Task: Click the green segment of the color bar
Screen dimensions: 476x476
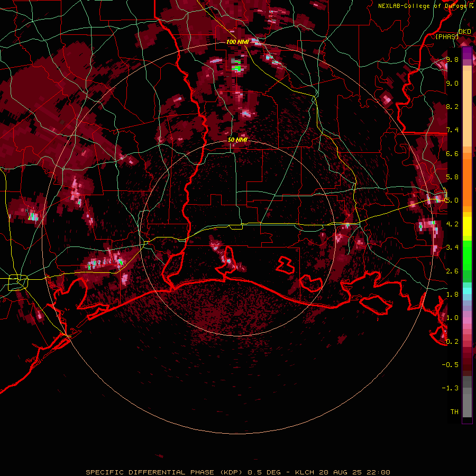Action: pyautogui.click(x=467, y=261)
